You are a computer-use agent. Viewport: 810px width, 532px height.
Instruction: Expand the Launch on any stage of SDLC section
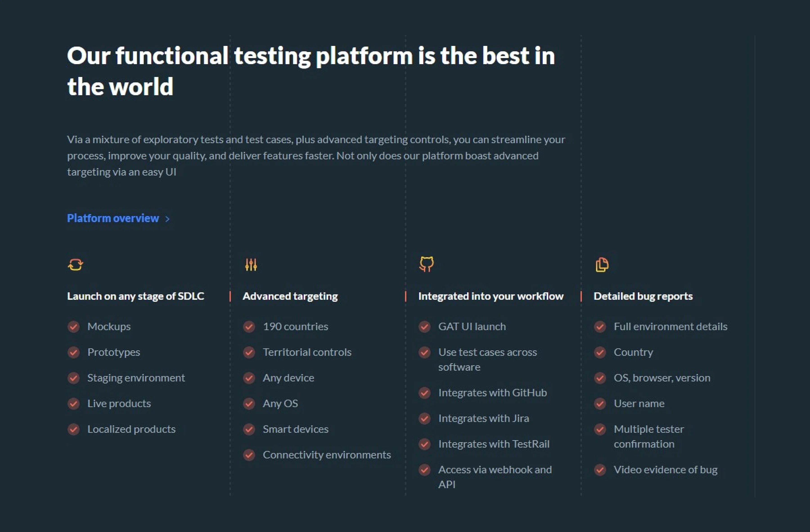[x=135, y=296]
